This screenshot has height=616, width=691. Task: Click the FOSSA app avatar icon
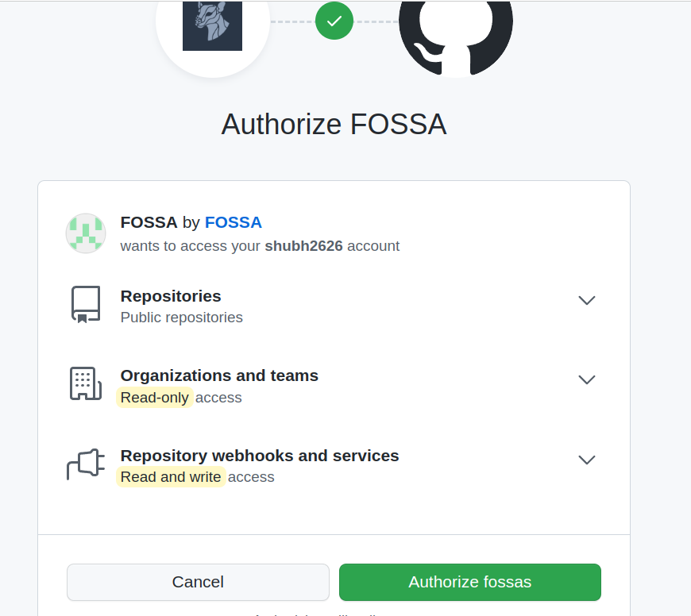(86, 233)
